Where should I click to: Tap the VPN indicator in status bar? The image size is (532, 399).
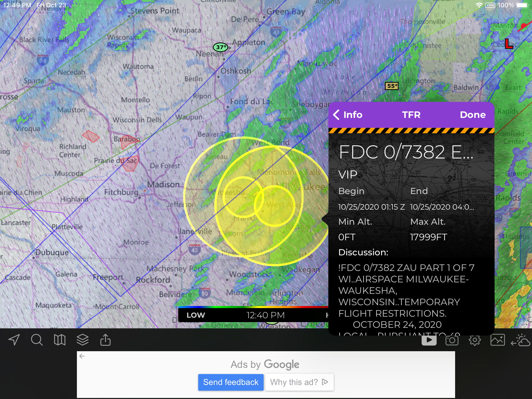coord(490,5)
